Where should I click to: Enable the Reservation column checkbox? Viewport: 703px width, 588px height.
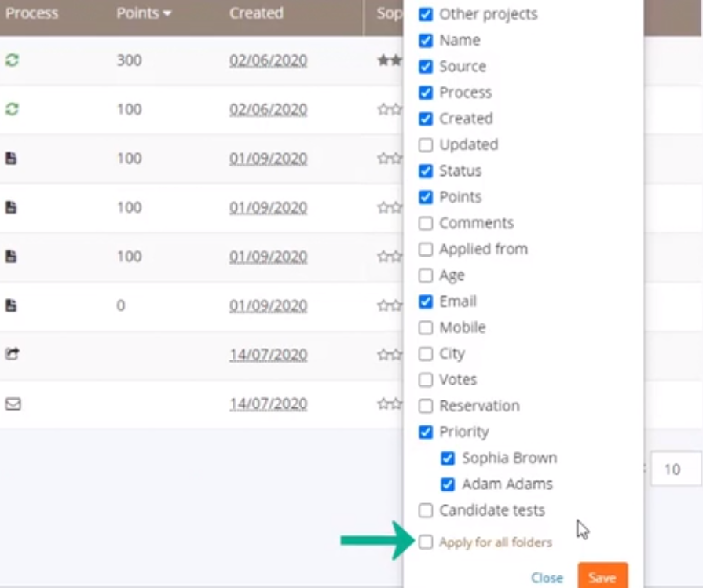[426, 406]
